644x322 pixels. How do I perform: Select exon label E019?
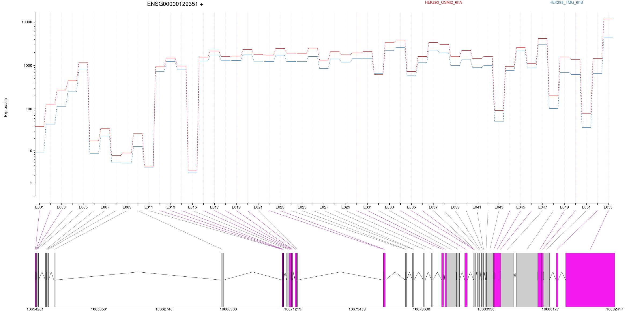pyautogui.click(x=236, y=207)
